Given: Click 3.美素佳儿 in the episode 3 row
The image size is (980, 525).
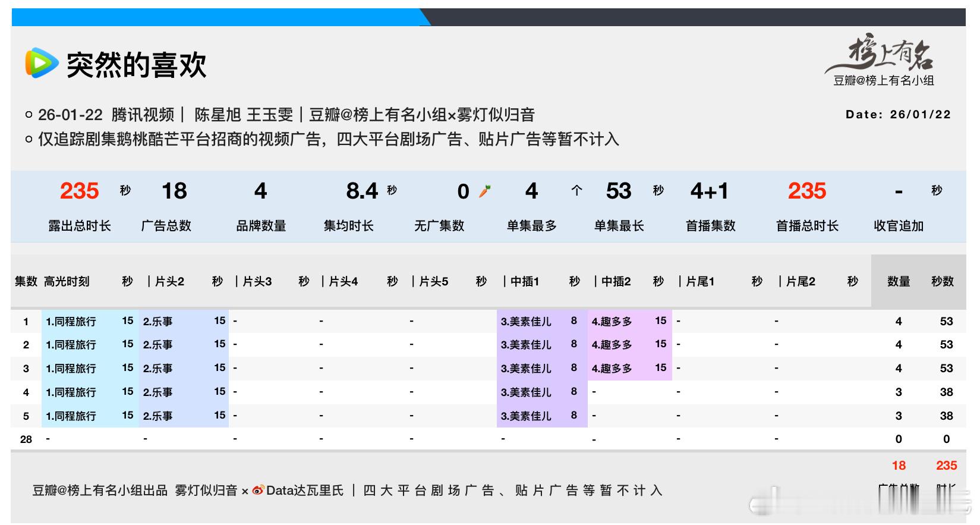Looking at the screenshot, I should click(x=526, y=369).
